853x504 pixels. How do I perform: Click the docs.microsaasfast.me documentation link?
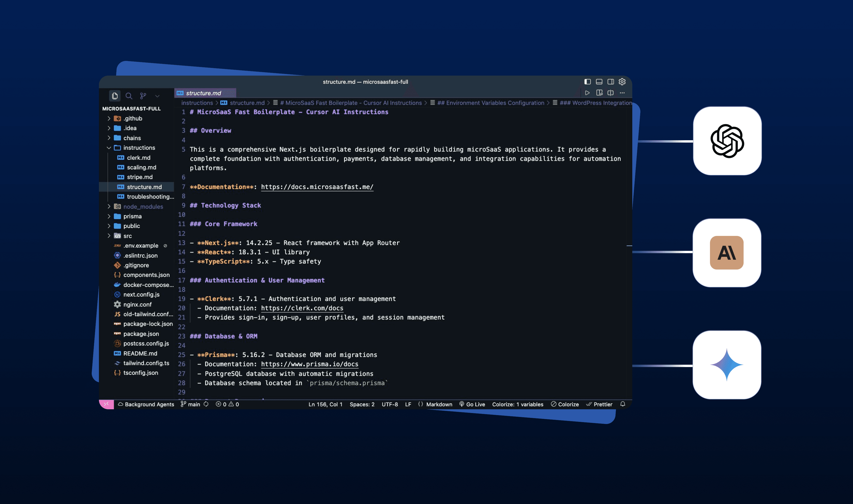[x=316, y=187]
